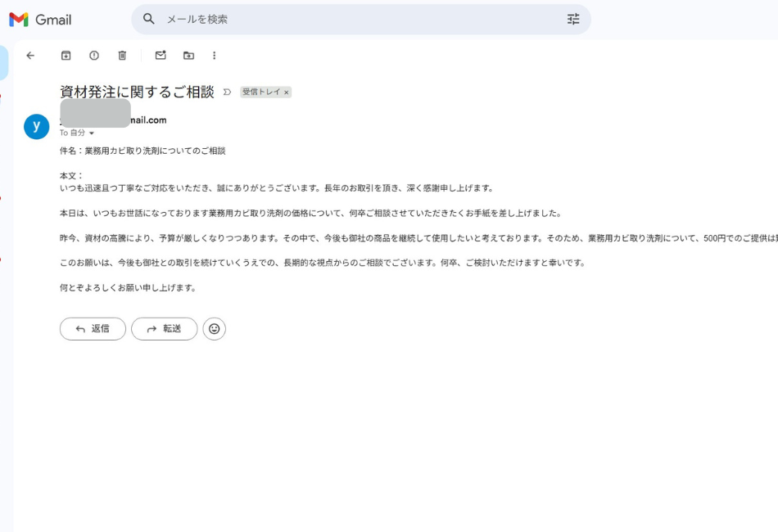Show advanced search filter options

pos(573,19)
